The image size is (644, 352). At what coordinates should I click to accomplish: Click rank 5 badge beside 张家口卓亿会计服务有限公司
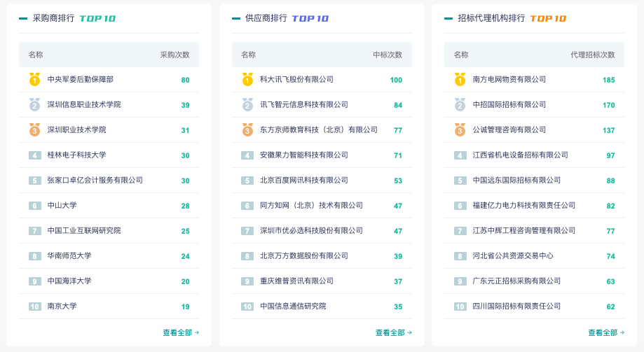pyautogui.click(x=35, y=181)
